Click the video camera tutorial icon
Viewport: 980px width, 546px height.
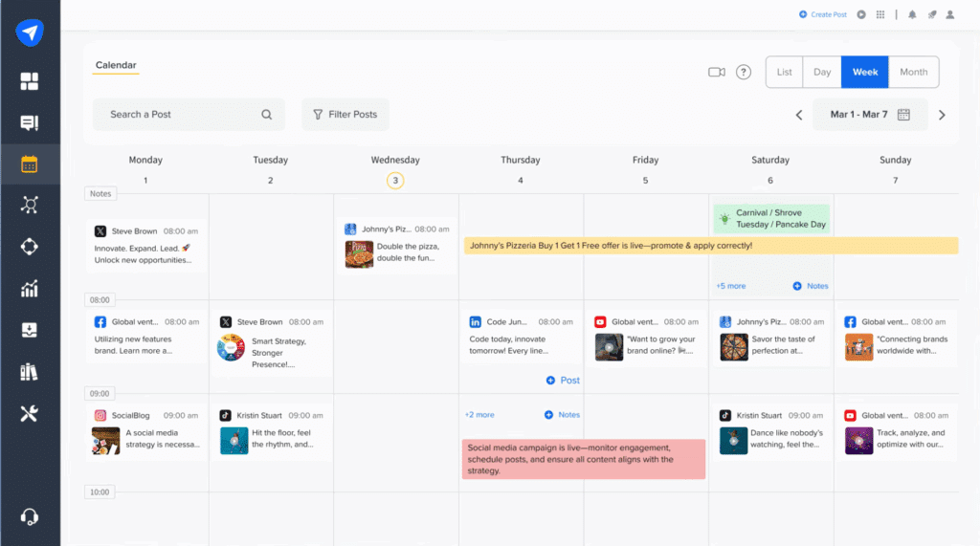point(716,73)
